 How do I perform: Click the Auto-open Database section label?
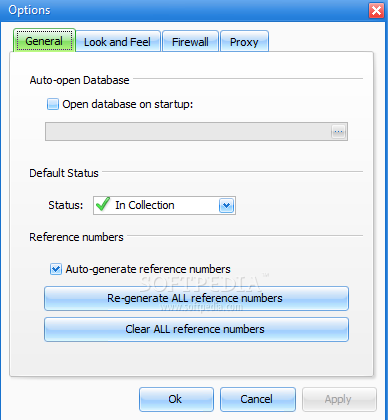pyautogui.click(x=79, y=80)
